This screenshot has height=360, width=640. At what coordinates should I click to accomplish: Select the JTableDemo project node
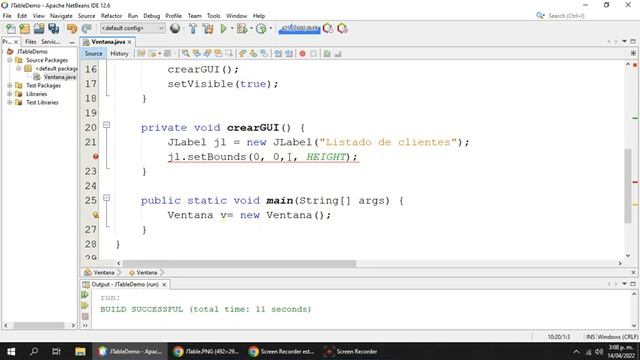[x=32, y=51]
